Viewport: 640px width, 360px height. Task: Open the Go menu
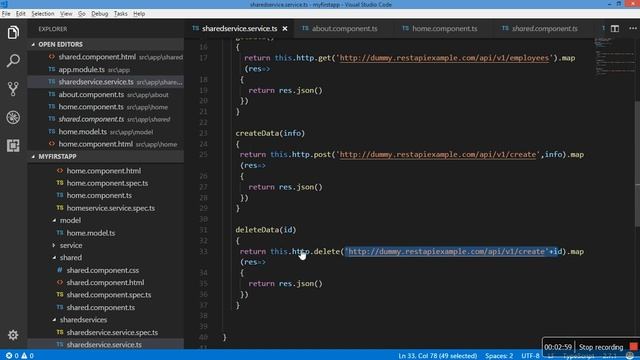coord(82,13)
